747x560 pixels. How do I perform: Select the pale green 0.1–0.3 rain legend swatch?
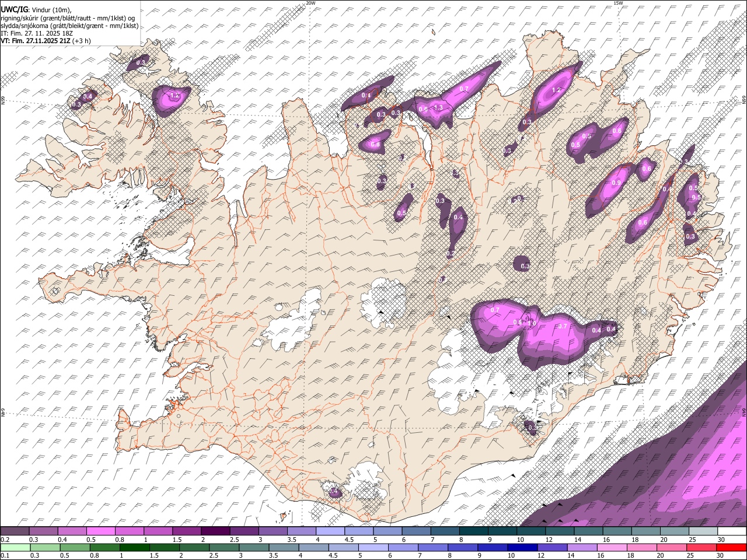15,547
